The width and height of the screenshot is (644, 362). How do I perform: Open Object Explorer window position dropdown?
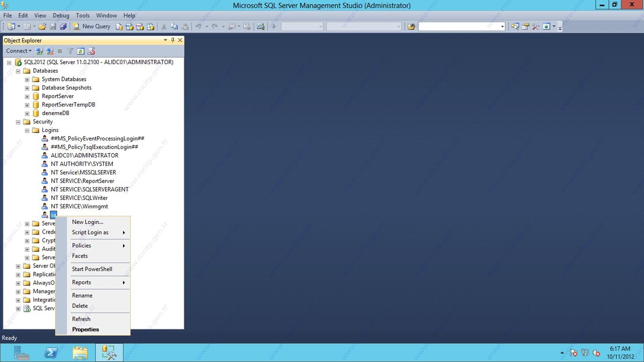click(165, 40)
